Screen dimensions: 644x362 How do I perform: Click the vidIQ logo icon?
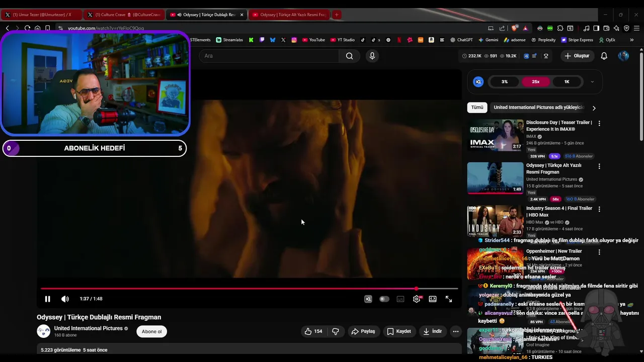click(478, 81)
